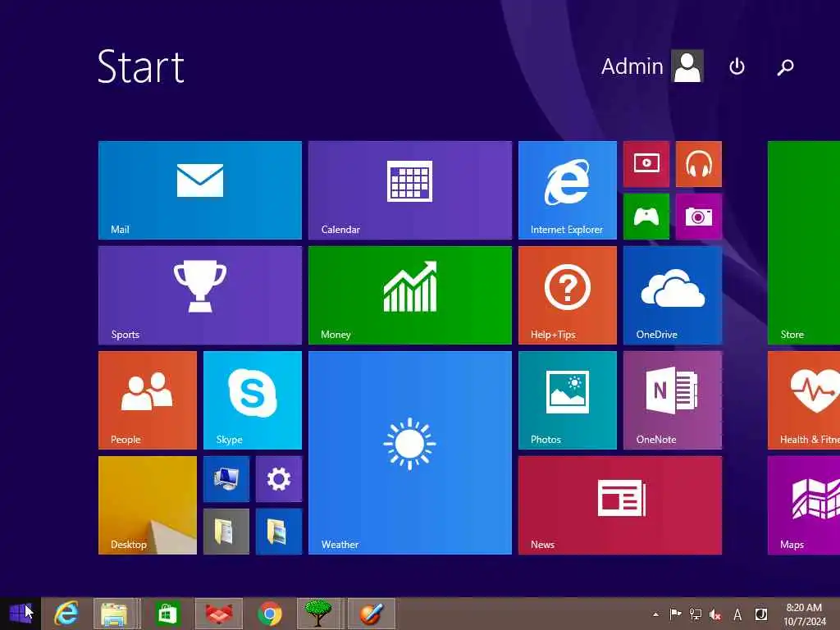This screenshot has width=840, height=630.
Task: Open the News tile
Action: tap(620, 505)
